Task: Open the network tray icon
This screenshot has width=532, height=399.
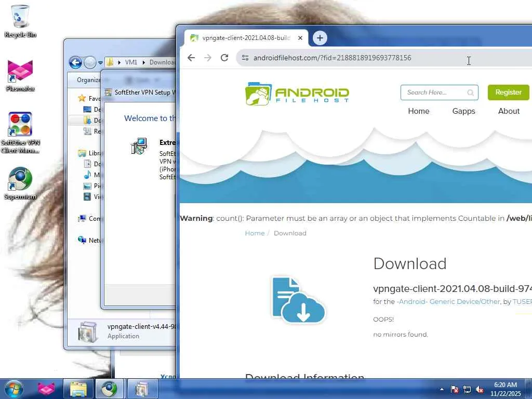Action: click(467, 389)
